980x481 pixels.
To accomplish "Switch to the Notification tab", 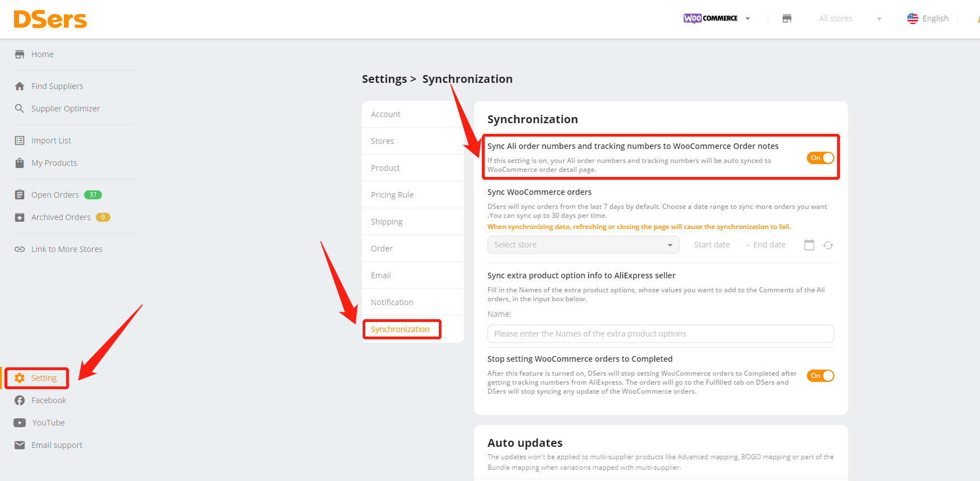I will (413, 302).
